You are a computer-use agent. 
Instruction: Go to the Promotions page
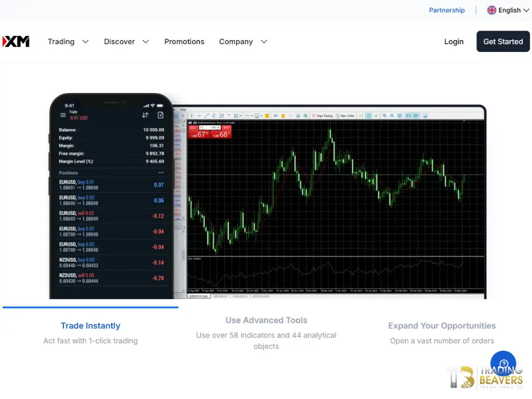[184, 42]
